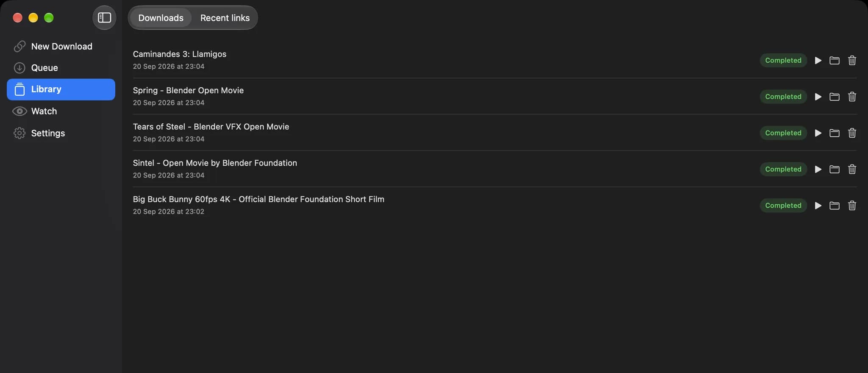Click the 20 Sep 2026 at 23:02 timestamp
Image resolution: width=868 pixels, height=373 pixels.
click(x=169, y=212)
